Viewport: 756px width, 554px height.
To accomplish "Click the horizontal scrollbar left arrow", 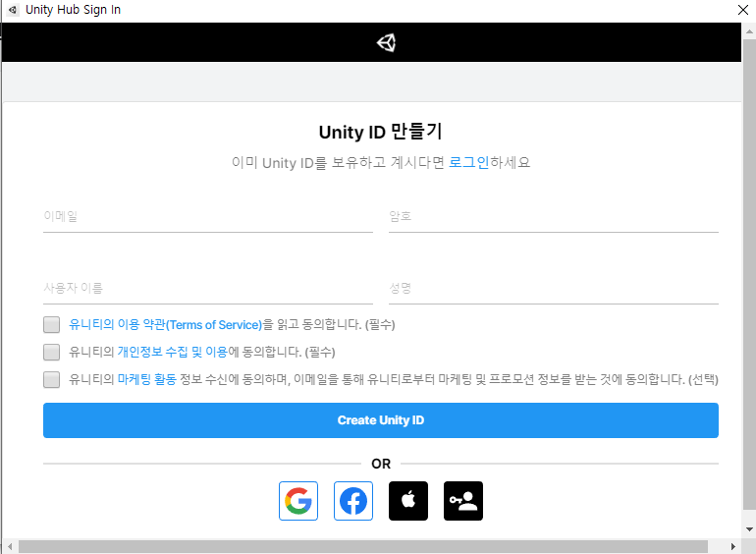I will [x=10, y=546].
